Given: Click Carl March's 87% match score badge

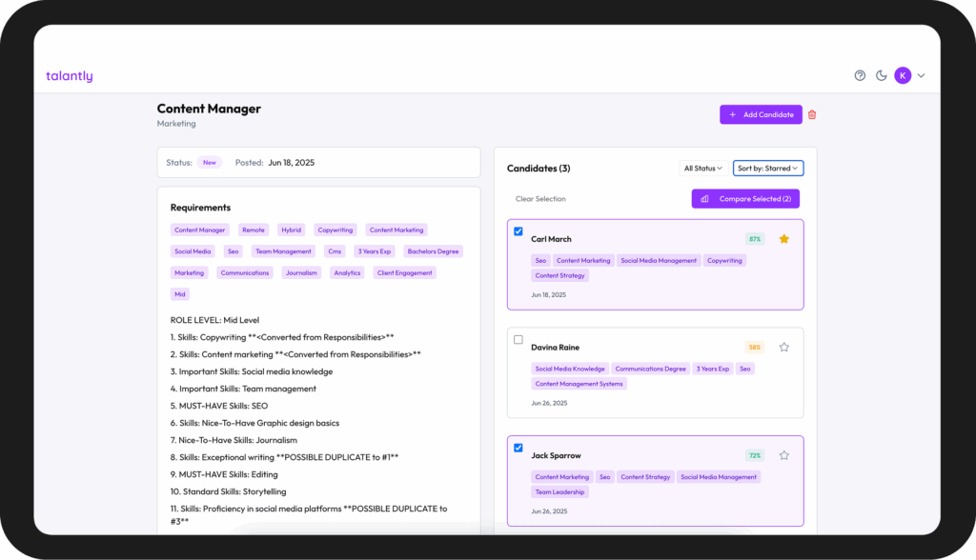Looking at the screenshot, I should coord(755,239).
